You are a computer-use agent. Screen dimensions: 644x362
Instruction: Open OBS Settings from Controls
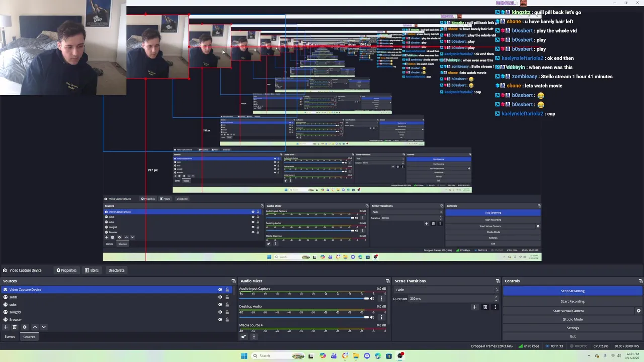pyautogui.click(x=573, y=328)
